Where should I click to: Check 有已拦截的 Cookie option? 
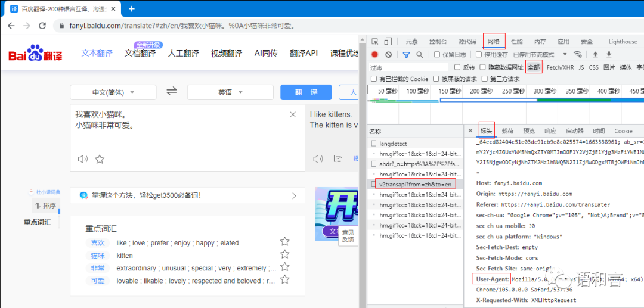(x=374, y=78)
